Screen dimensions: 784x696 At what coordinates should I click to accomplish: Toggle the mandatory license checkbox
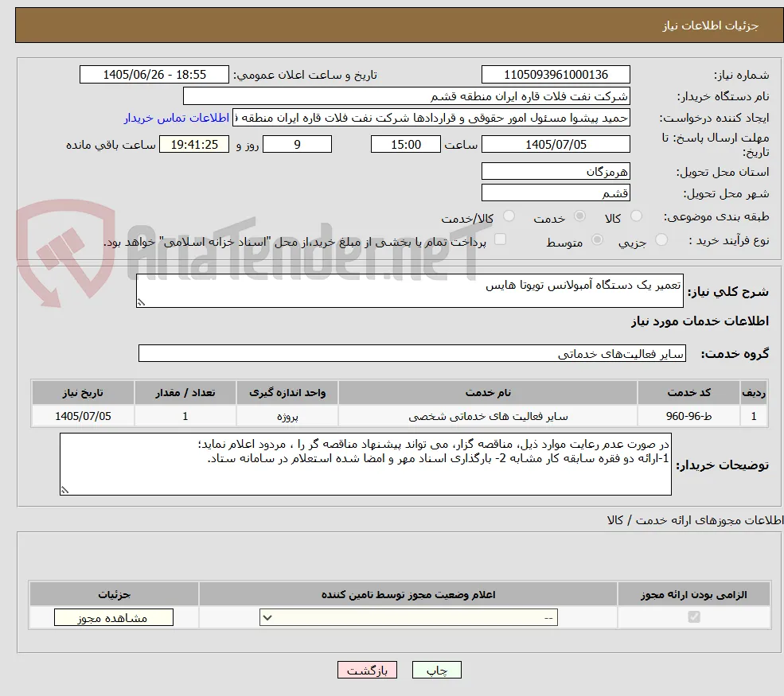click(694, 617)
